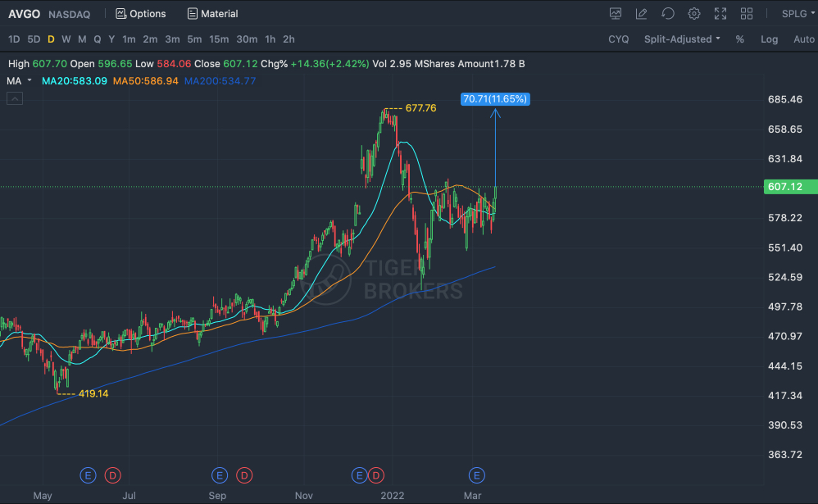Toggle percent scale mode
The height and width of the screenshot is (504, 818).
pos(740,39)
